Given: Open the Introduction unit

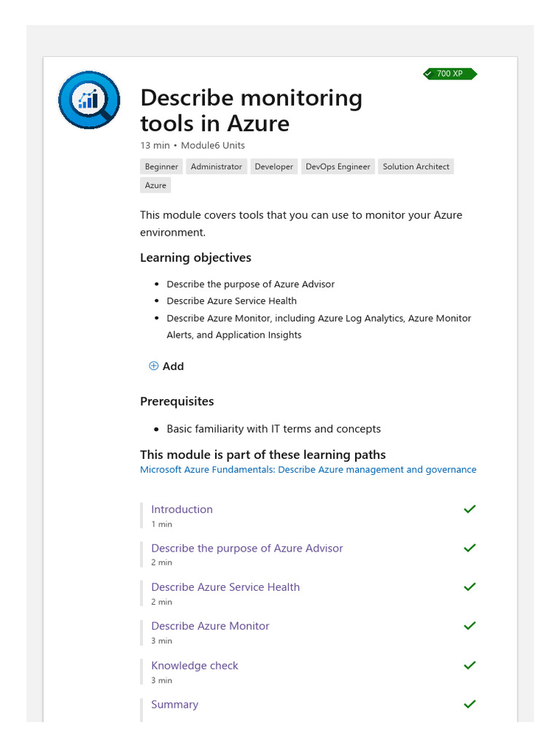Looking at the screenshot, I should 182,509.
